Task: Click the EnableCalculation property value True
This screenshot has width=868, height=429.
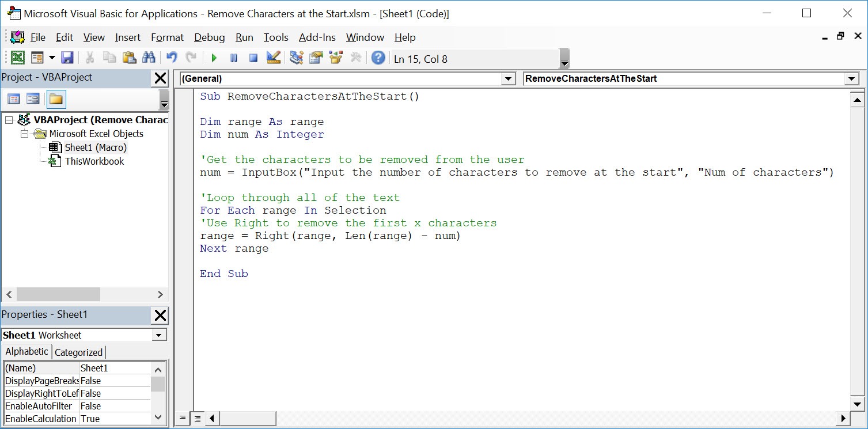Action: [x=115, y=419]
